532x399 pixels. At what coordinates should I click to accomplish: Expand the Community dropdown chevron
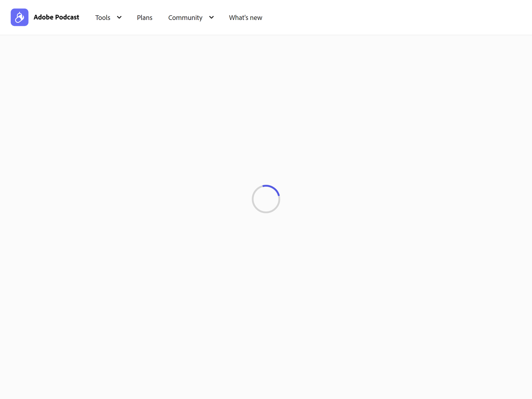pos(211,17)
